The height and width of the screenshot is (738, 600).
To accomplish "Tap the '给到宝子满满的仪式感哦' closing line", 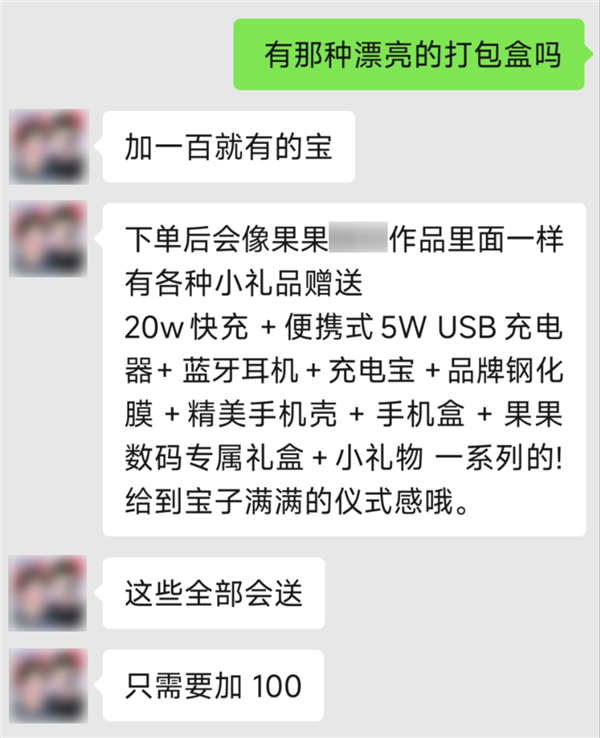I will coord(296,501).
